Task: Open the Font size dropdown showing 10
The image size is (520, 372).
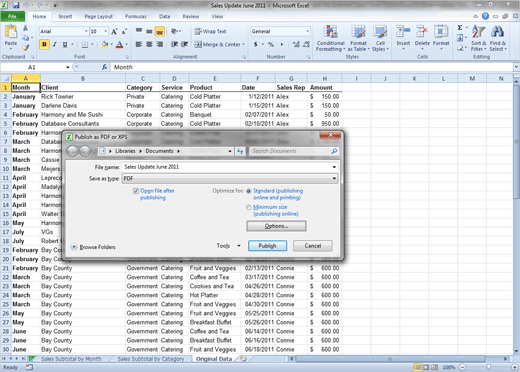Action: (106, 31)
